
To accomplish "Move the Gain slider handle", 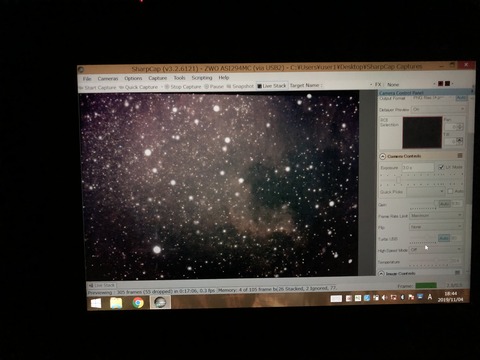I will 435,204.
